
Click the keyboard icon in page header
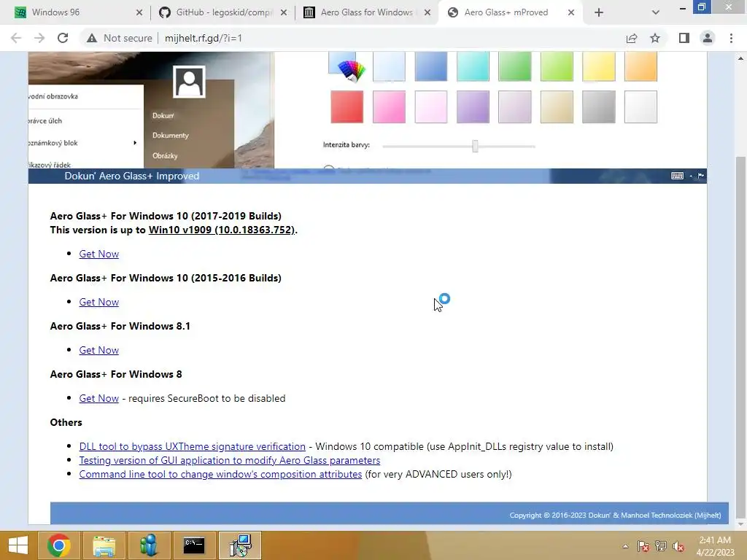coord(677,176)
